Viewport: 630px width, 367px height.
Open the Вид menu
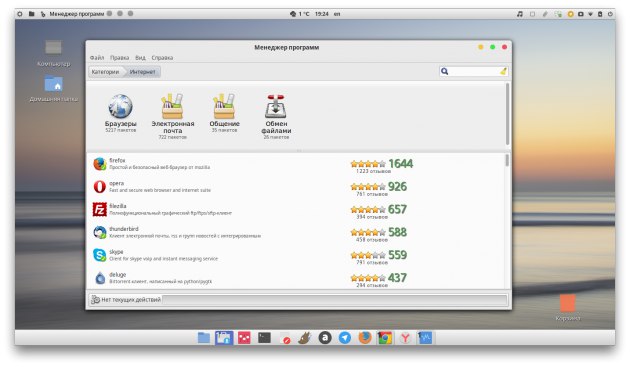pos(140,58)
